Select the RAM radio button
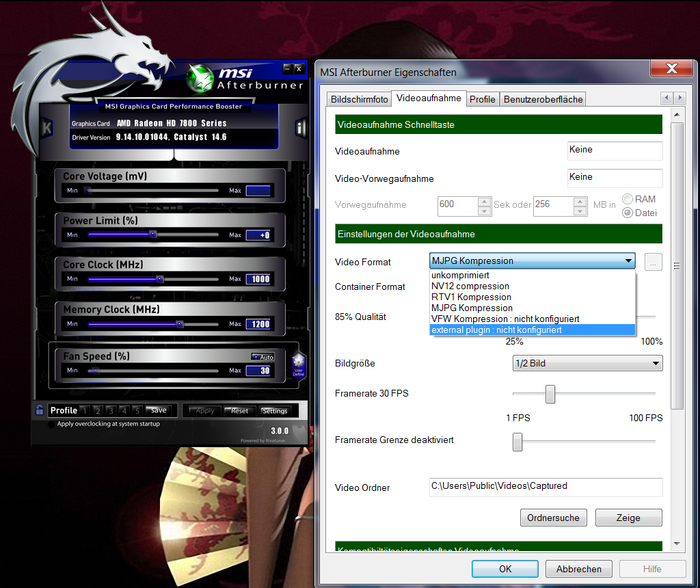This screenshot has width=700, height=588. [x=628, y=199]
